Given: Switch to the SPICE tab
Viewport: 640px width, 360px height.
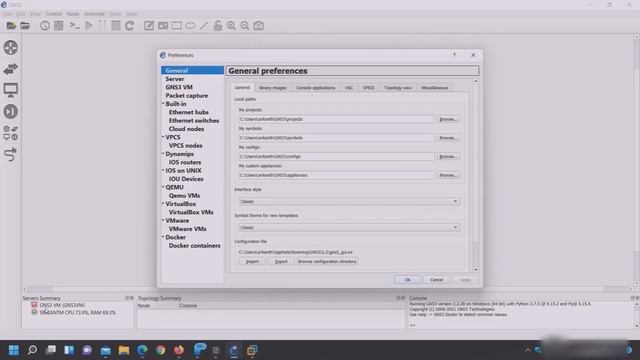Looking at the screenshot, I should click(x=369, y=88).
